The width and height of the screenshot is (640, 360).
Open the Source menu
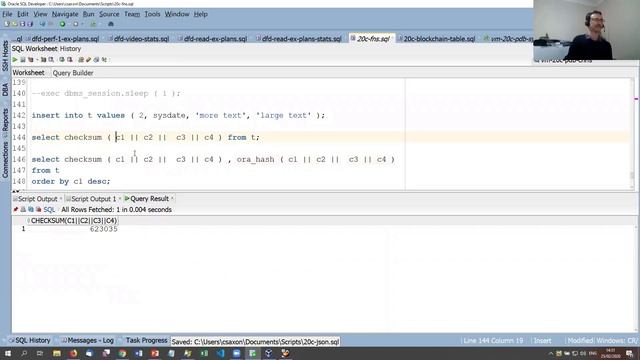coord(109,14)
